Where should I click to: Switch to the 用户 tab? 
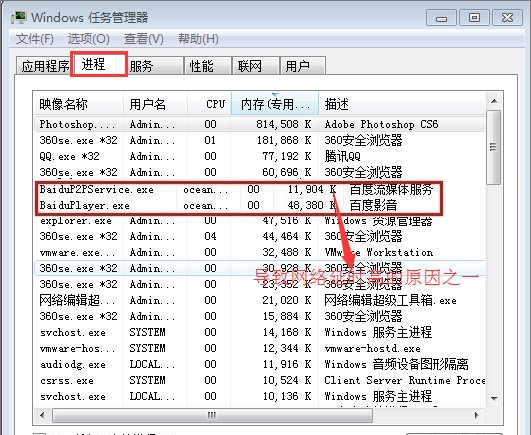(303, 66)
